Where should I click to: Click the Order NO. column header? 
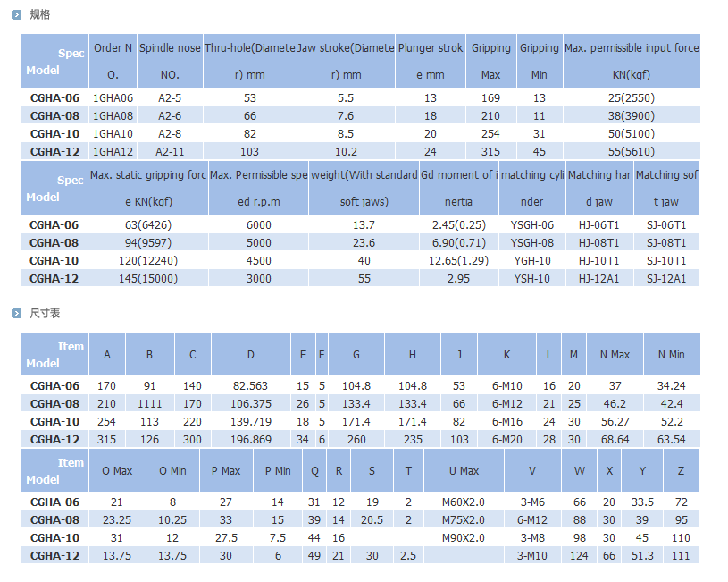[x=113, y=61]
